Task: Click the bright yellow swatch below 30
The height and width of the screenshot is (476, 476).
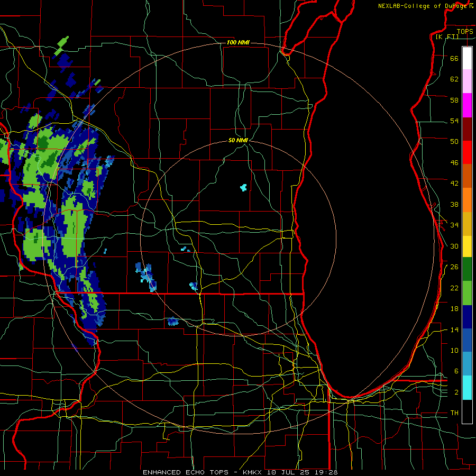Action: click(x=467, y=246)
